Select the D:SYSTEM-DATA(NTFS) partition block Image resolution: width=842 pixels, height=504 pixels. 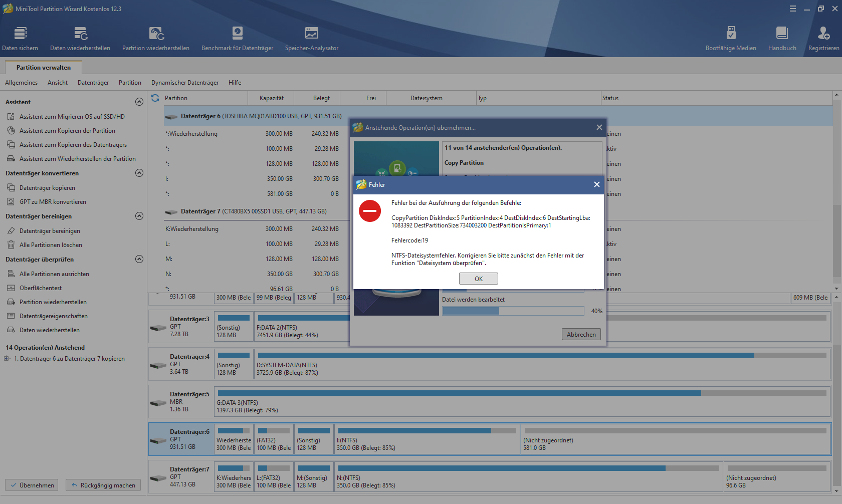pos(542,365)
